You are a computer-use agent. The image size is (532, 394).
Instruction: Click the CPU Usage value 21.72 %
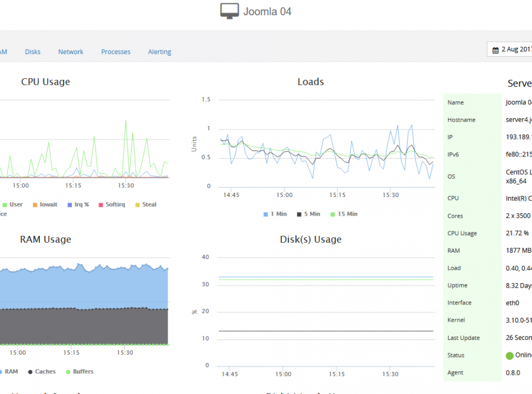click(517, 233)
